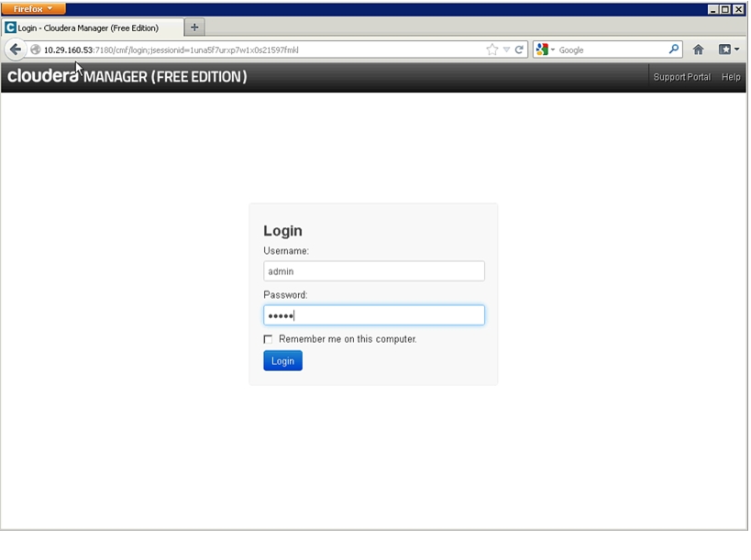Bookmark this page with the star icon
Screen dimensions: 751x560
[x=491, y=49]
